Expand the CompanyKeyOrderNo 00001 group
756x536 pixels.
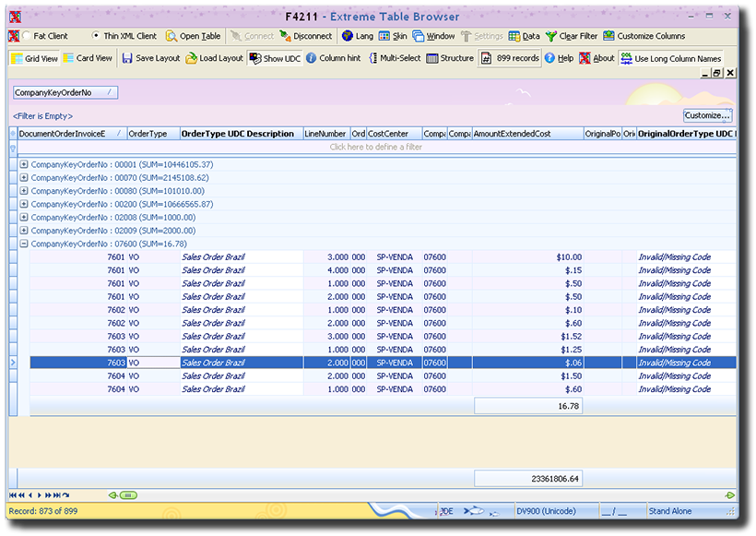coord(24,164)
